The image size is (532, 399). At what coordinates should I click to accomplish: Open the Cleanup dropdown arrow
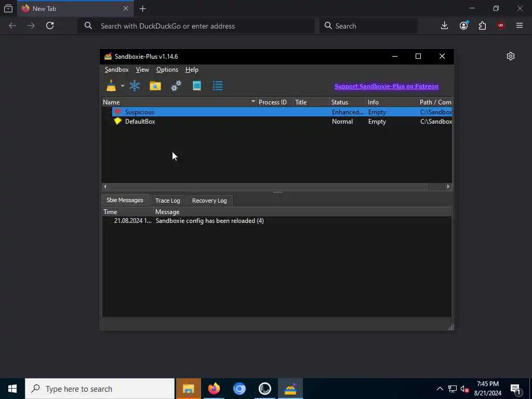click(123, 86)
